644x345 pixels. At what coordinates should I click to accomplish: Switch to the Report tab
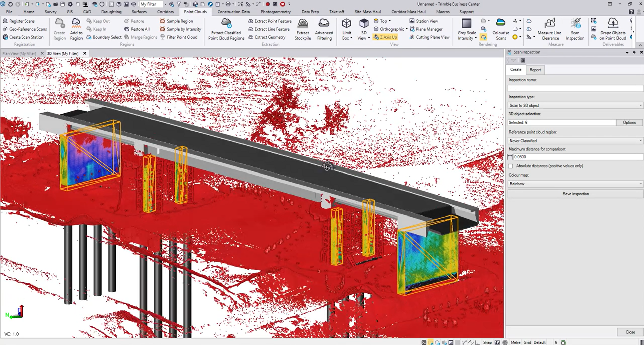coord(535,70)
